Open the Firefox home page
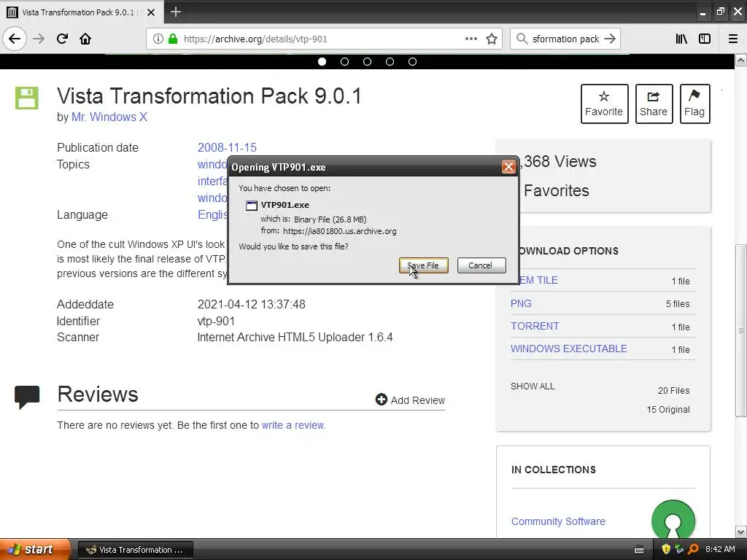747x560 pixels. coord(85,39)
